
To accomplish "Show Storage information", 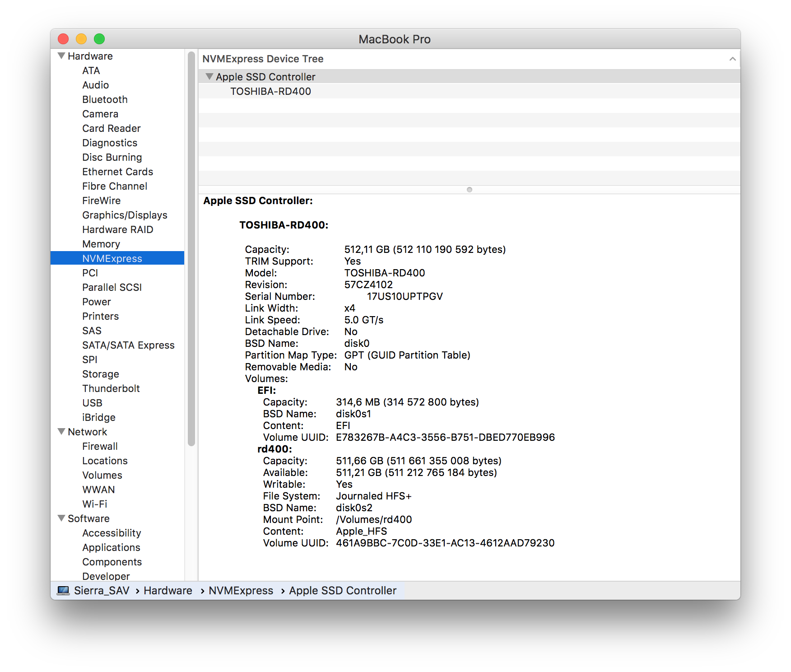I will coord(101,374).
